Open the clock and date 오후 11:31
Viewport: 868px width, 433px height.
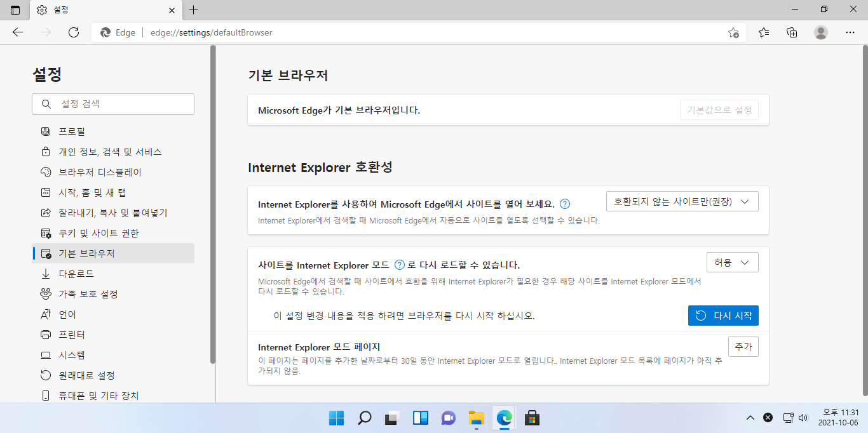coord(840,417)
